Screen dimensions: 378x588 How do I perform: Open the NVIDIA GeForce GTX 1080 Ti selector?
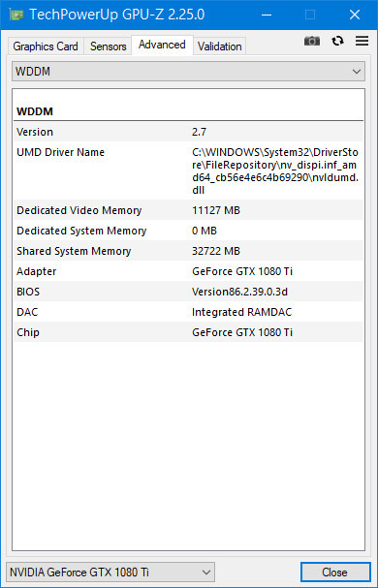click(x=110, y=573)
